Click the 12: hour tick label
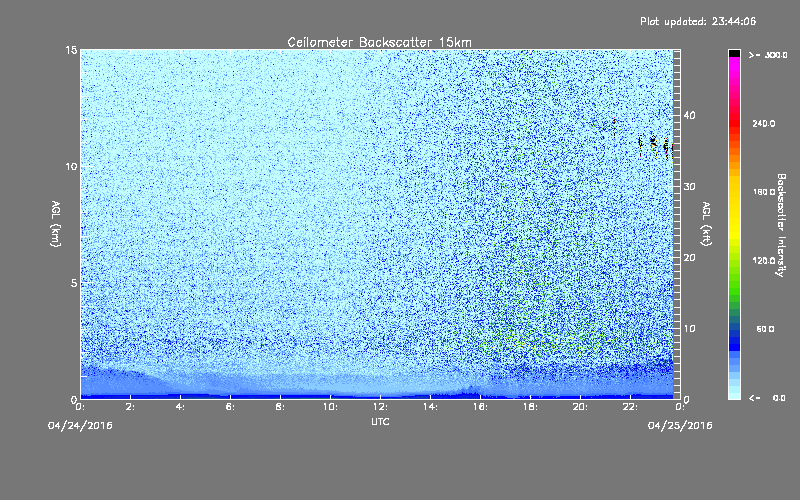The height and width of the screenshot is (500, 800). [380, 407]
